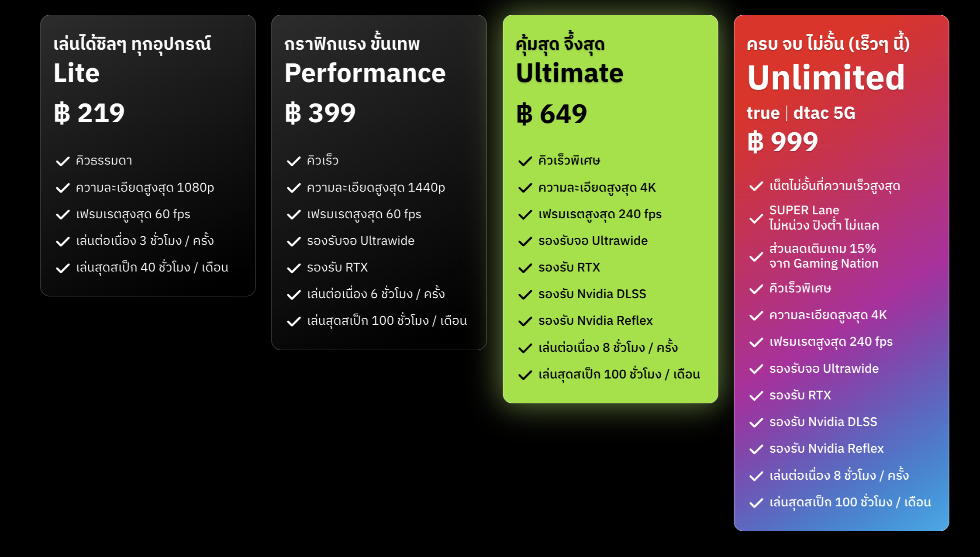Click the checkmark beside รองรับ RTX in Performance
Screen dimensions: 980x557
[294, 268]
